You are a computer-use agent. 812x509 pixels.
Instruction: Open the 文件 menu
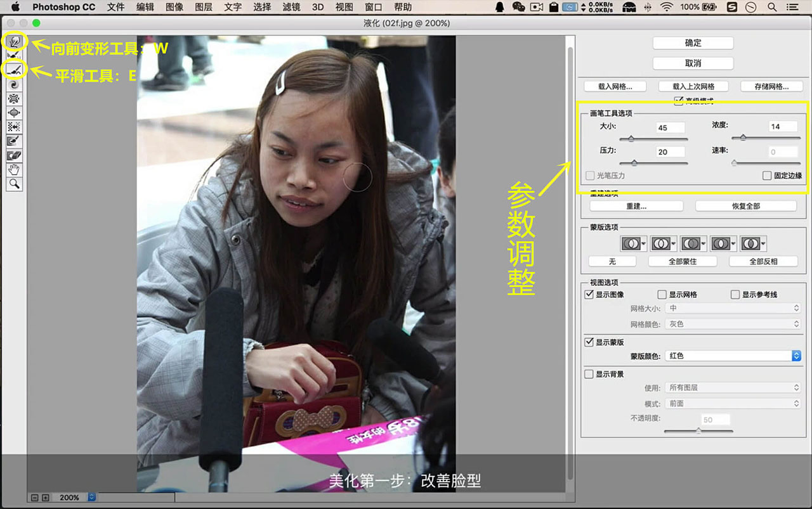click(x=116, y=7)
